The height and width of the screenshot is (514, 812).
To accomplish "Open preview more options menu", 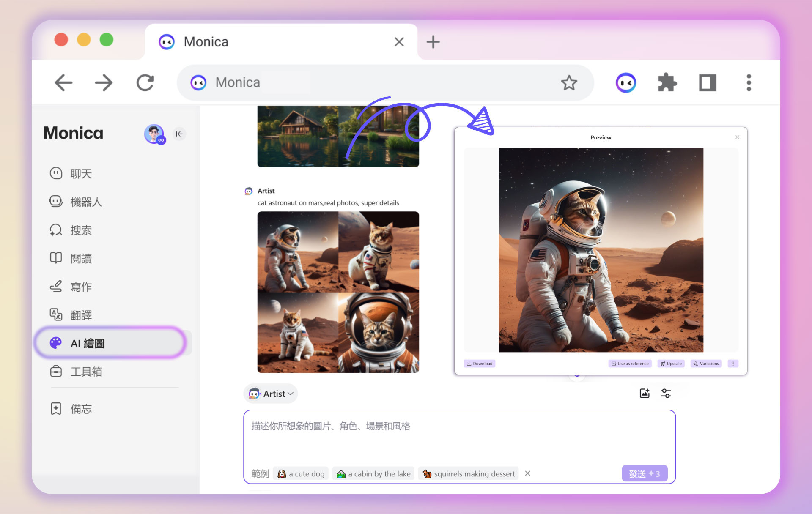I will click(733, 364).
